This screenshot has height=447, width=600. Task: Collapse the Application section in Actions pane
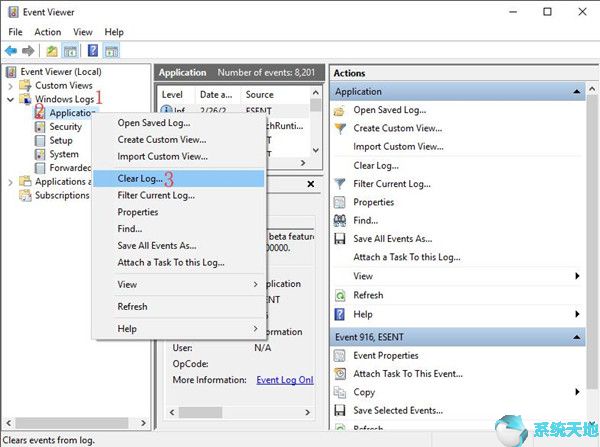point(577,92)
